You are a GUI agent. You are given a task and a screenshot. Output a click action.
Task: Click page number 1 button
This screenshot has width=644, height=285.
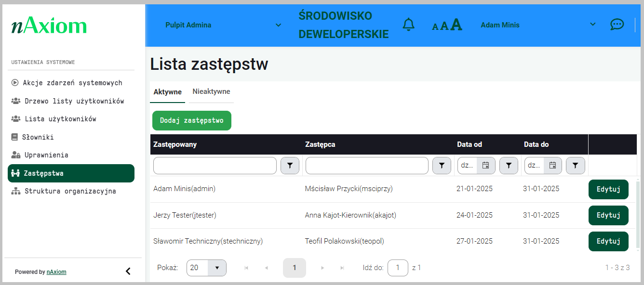click(295, 268)
